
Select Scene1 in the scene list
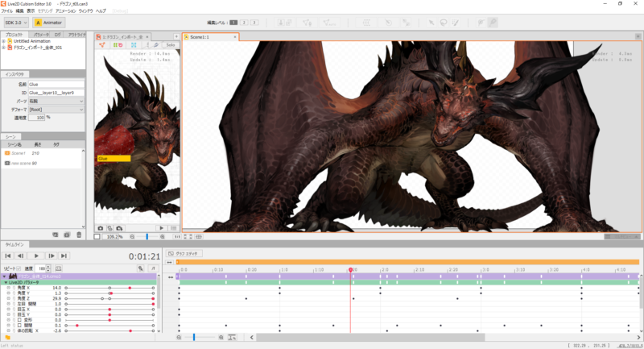pos(41,153)
